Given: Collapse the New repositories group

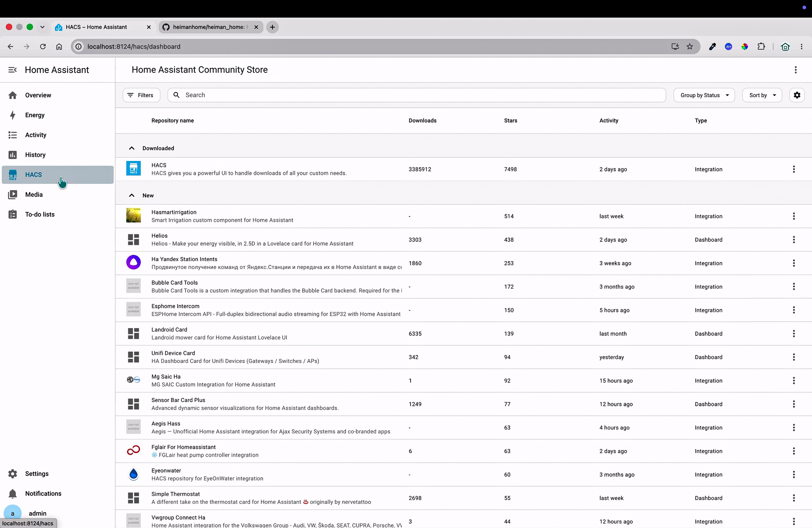Looking at the screenshot, I should [131, 195].
